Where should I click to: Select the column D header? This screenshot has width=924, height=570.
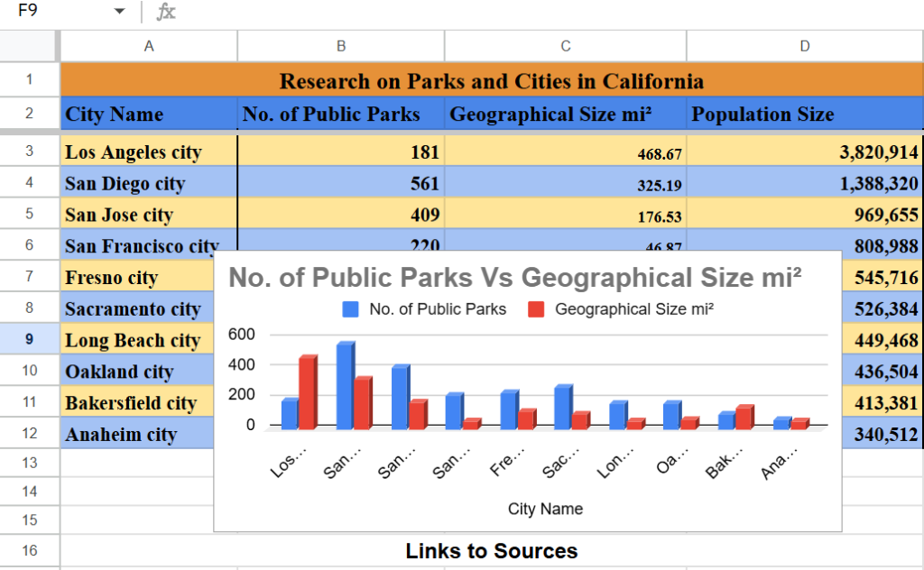[x=804, y=46]
